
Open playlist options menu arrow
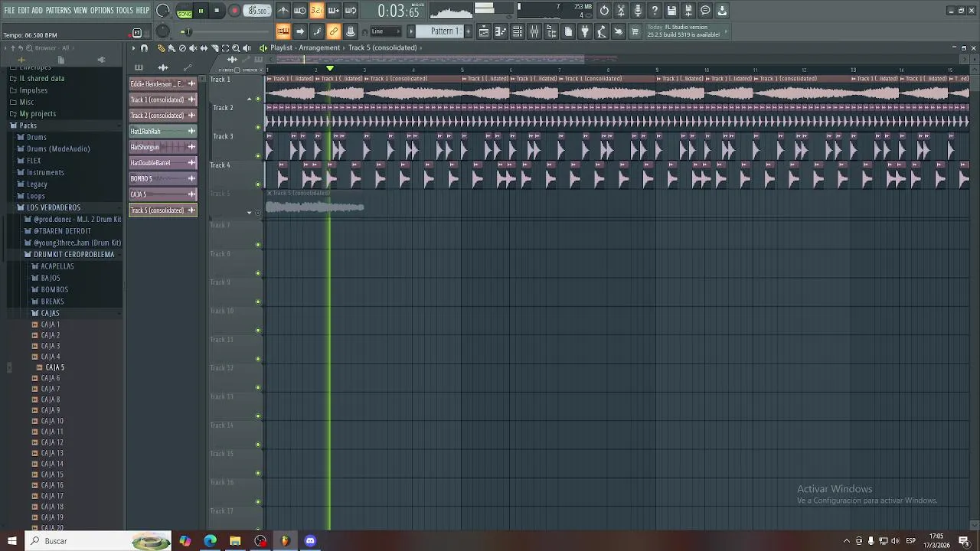click(133, 47)
